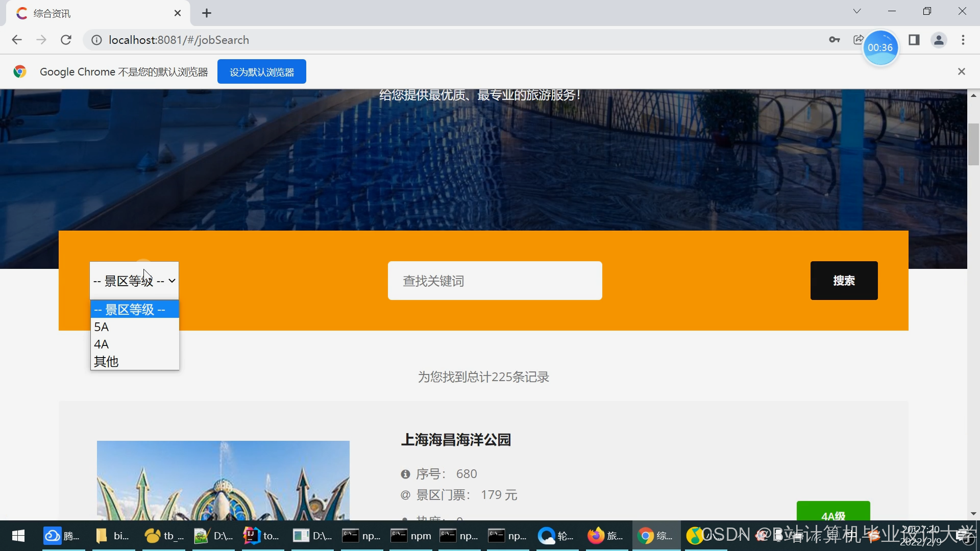This screenshot has width=980, height=551.
Task: Click the 查找关键词 search field
Action: [495, 281]
